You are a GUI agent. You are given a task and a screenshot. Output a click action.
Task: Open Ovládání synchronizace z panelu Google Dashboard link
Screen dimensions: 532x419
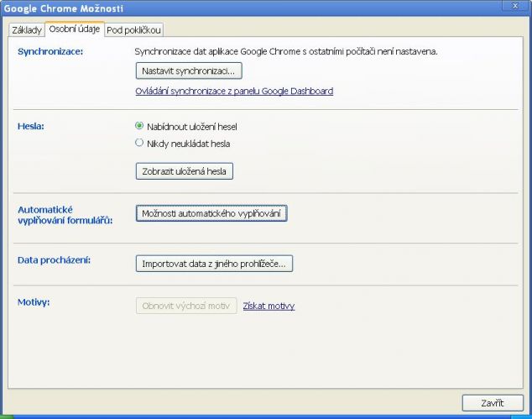point(234,91)
